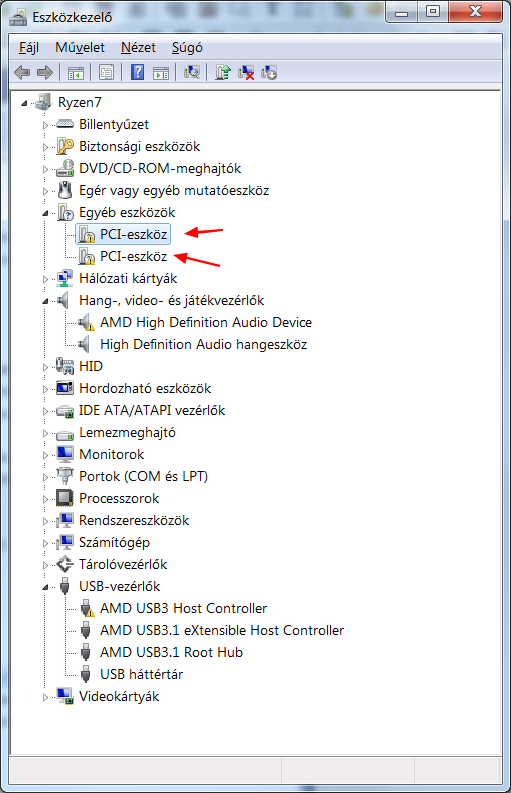Expand the Videokártyák category
This screenshot has width=511, height=793.
point(46,697)
